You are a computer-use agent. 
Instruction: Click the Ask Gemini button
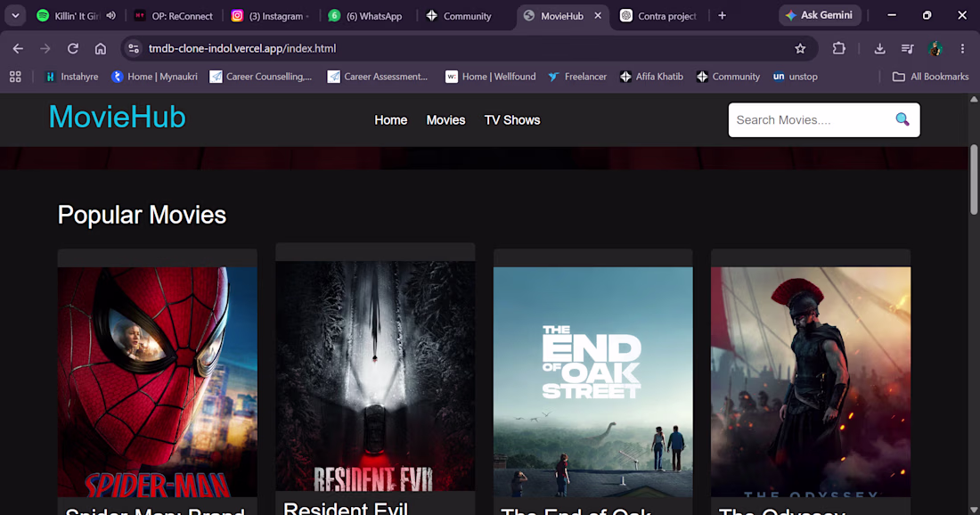pyautogui.click(x=820, y=16)
